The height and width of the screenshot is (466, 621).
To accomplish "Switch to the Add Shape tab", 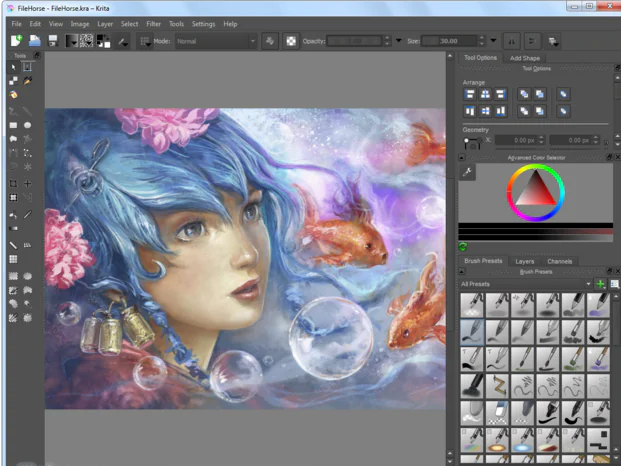I will pyautogui.click(x=524, y=58).
